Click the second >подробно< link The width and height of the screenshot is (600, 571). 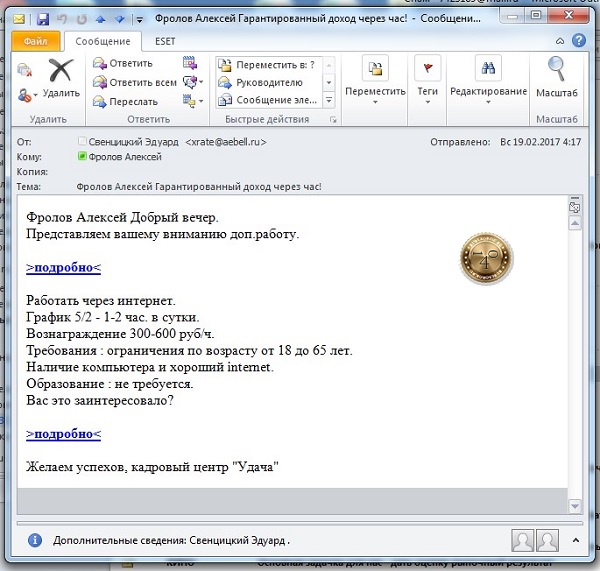coord(64,434)
